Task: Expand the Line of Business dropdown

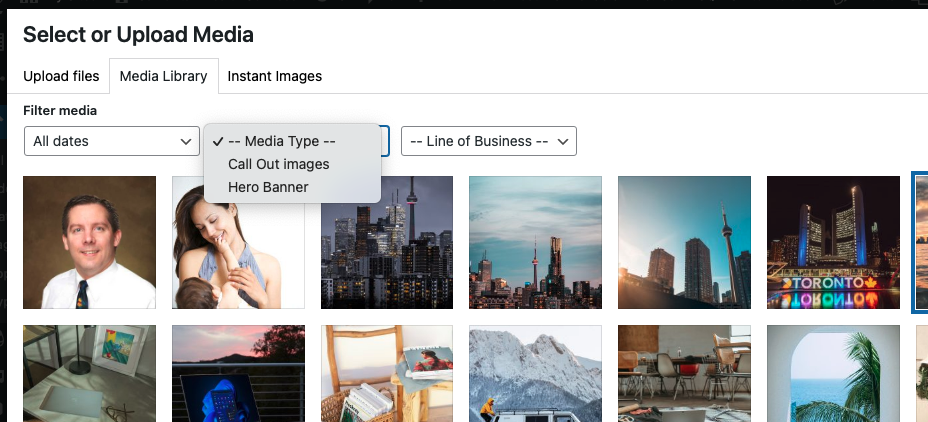Action: (x=489, y=141)
